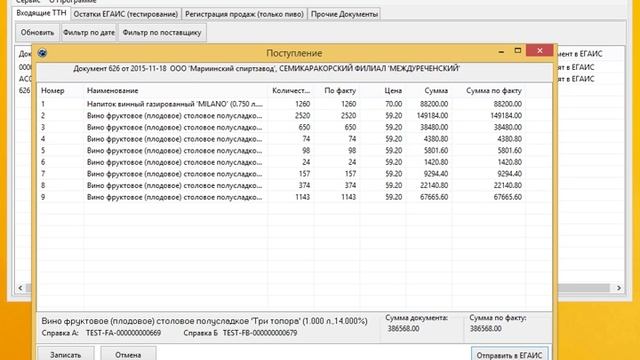Screen dimensions: 640x360
Task: Open Регистрация продаж (только пиво) tab
Action: pos(244,14)
